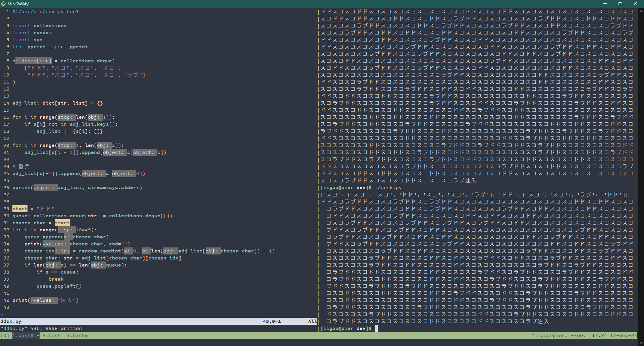Click the scrollbar up arrow
The height and width of the screenshot is (346, 644).
pos(641,11)
